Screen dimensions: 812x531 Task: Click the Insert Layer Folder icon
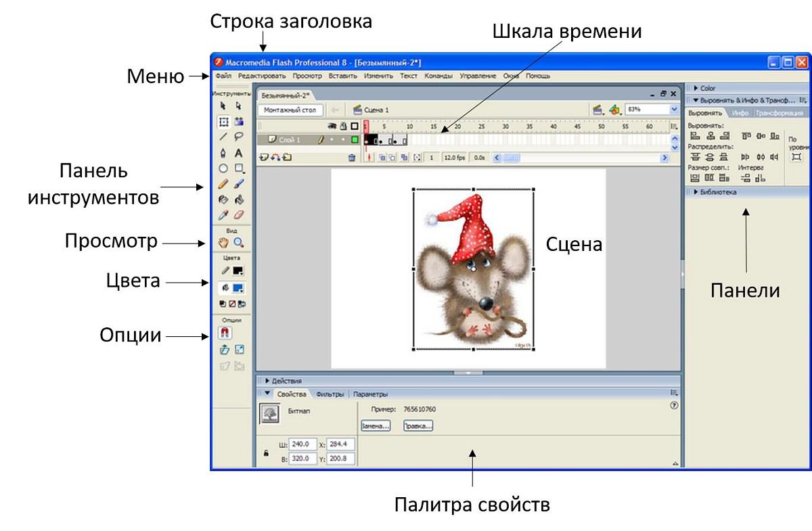[287, 157]
